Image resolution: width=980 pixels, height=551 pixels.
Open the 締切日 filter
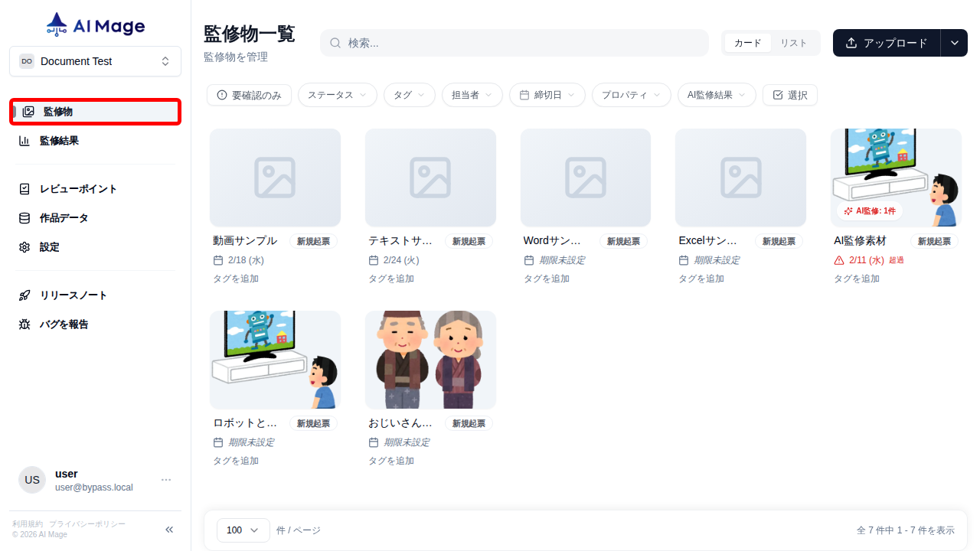pos(547,95)
